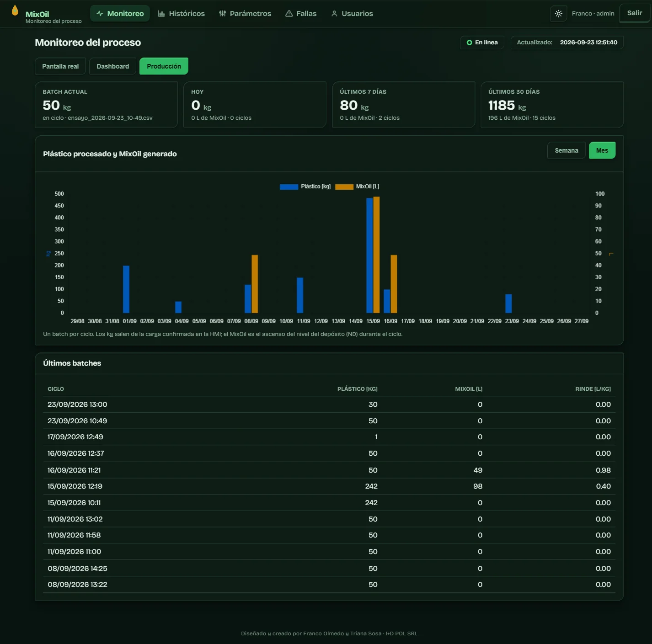The width and height of the screenshot is (652, 644).
Task: Click the row 23/09/2026 13:00
Action: click(x=329, y=404)
